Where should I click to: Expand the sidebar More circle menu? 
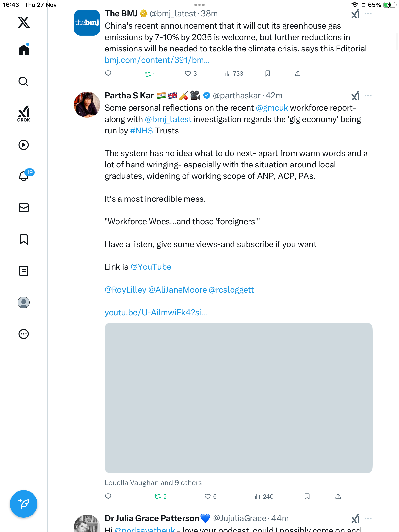[24, 334]
